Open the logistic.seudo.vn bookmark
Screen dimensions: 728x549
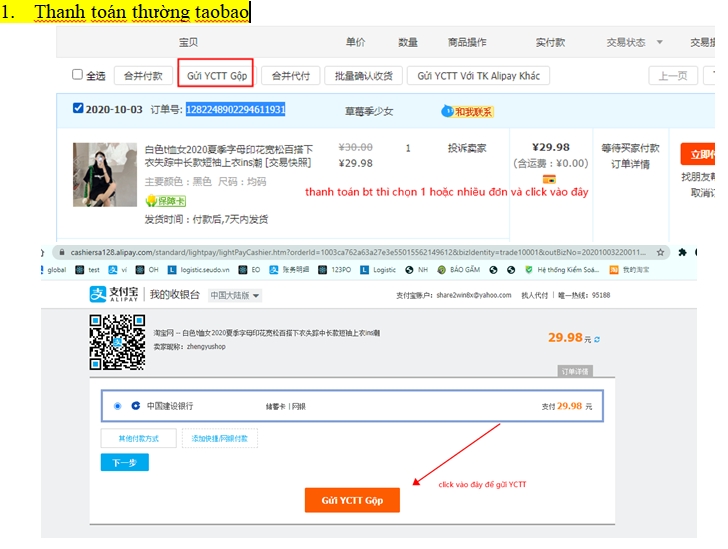(203, 270)
